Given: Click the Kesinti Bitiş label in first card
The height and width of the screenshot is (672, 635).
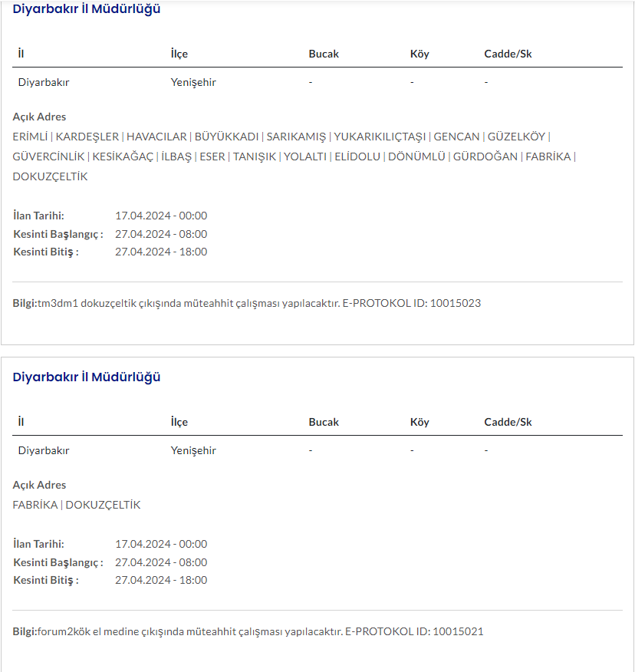Looking at the screenshot, I should (46, 252).
